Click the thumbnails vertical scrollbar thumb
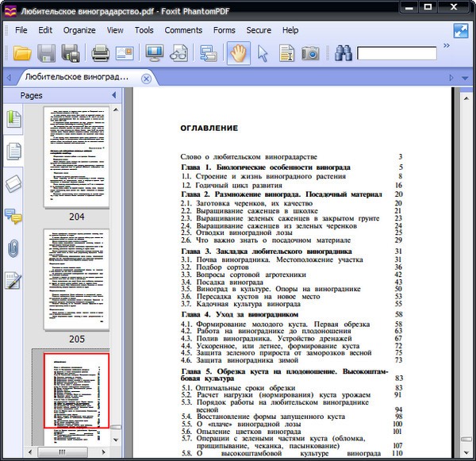 click(x=116, y=427)
